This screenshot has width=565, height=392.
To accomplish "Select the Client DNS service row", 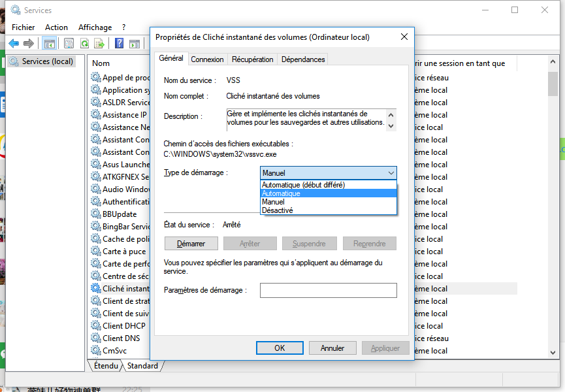I will [121, 338].
